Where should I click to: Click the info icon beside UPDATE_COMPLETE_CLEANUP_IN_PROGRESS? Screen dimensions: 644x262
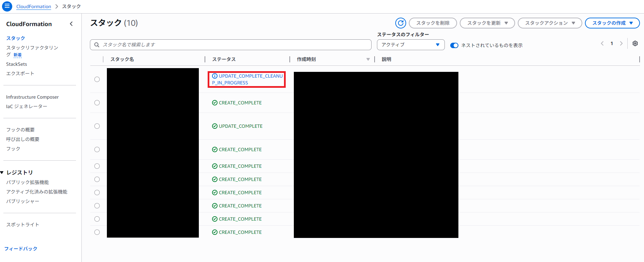tap(214, 76)
